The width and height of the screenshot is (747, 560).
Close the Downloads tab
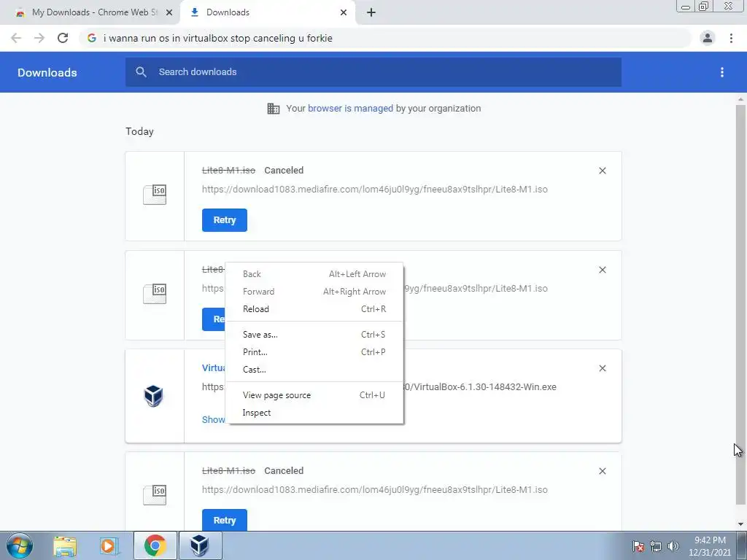(x=344, y=12)
